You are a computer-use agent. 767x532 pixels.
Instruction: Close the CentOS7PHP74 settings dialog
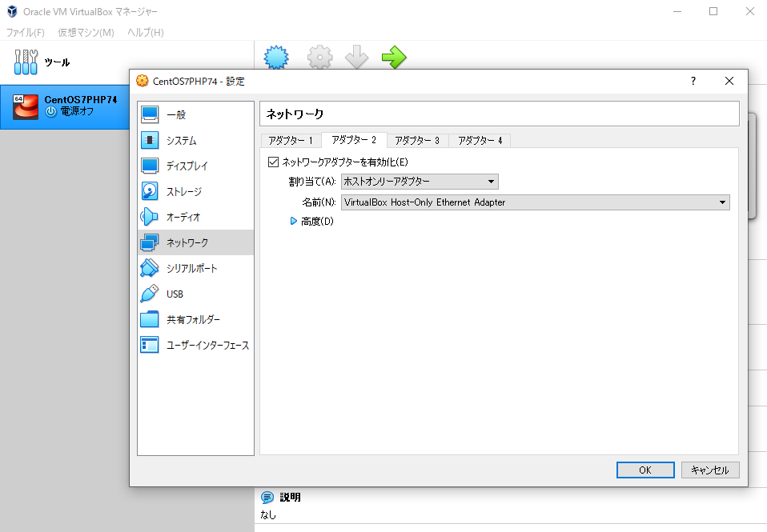tap(729, 81)
